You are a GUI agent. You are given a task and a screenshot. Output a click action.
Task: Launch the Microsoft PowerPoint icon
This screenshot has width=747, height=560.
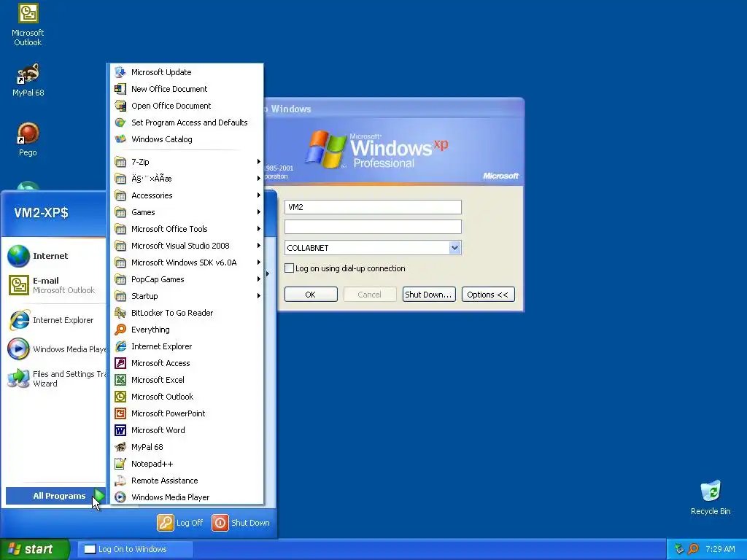120,413
